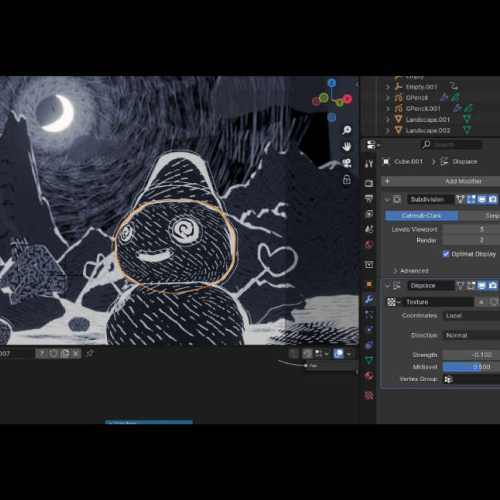Toggle Subdivision render display
The height and width of the screenshot is (500, 500).
click(493, 199)
